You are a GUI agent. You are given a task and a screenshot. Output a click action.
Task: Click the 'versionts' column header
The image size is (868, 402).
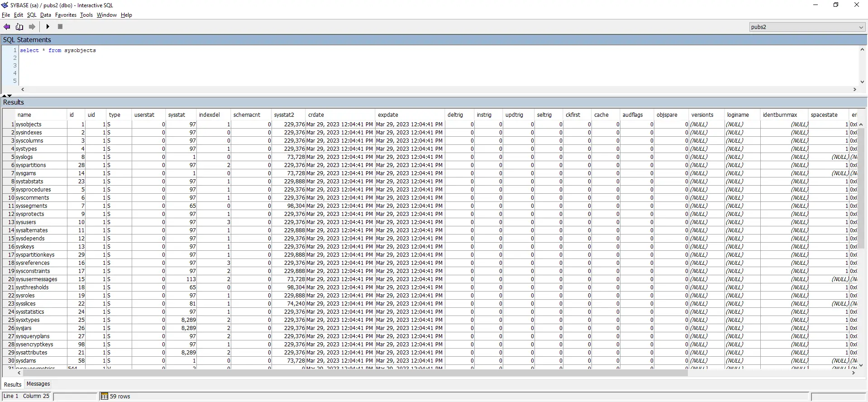(707, 115)
